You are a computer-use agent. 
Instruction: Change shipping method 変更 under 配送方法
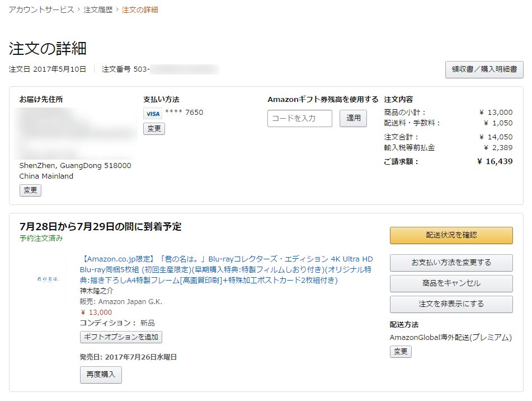pos(401,351)
